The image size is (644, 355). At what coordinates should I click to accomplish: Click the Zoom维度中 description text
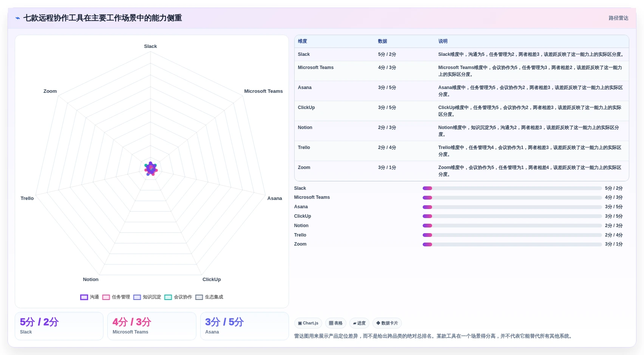[x=530, y=171]
